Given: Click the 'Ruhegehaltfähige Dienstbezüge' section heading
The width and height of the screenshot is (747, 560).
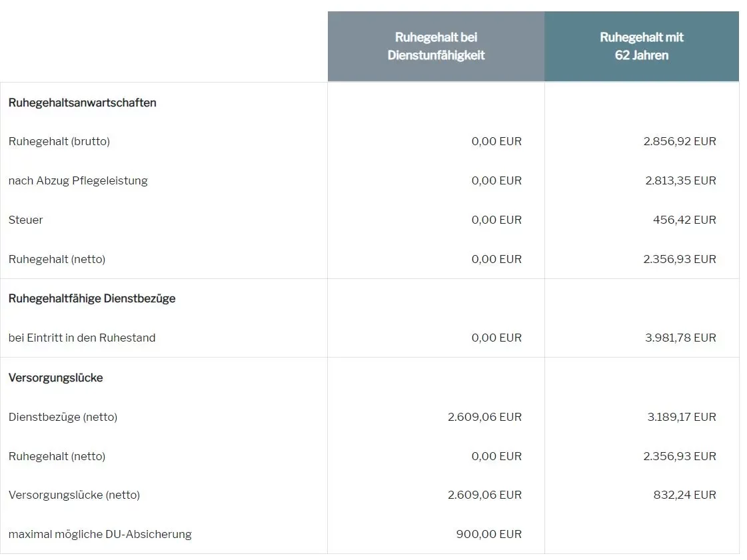Looking at the screenshot, I should coord(92,298).
